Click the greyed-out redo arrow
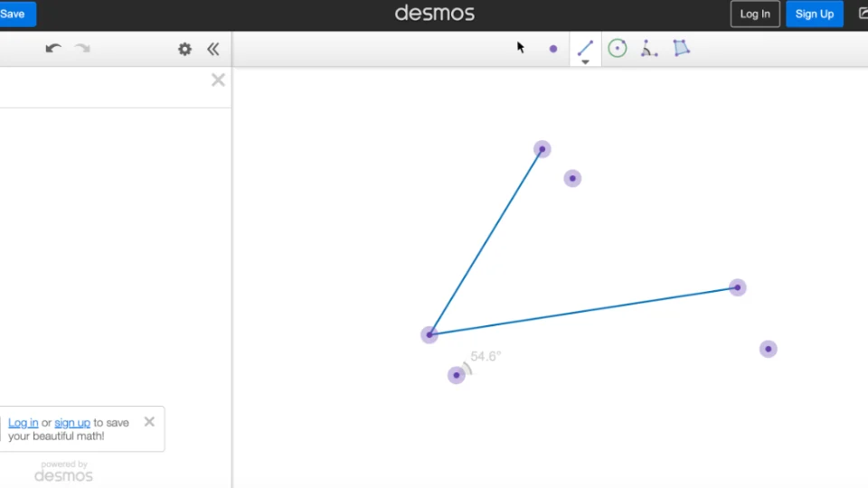The width and height of the screenshot is (868, 488). click(82, 49)
